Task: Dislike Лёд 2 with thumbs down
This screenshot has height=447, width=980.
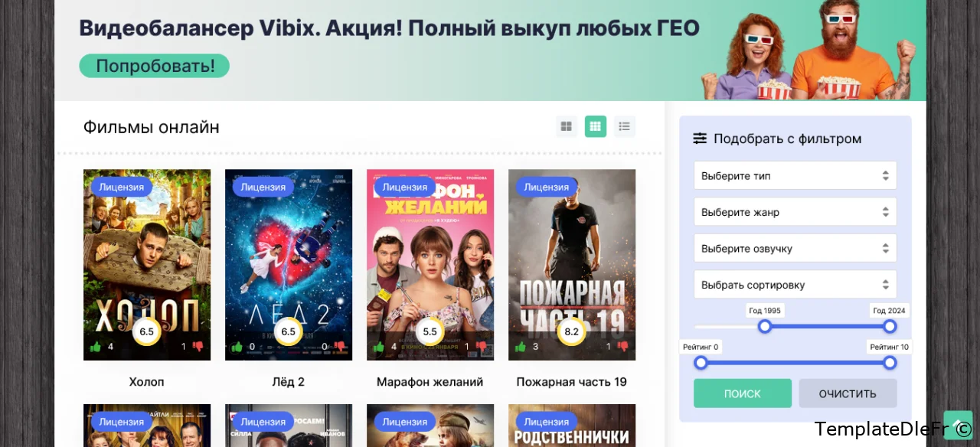Action: (340, 347)
